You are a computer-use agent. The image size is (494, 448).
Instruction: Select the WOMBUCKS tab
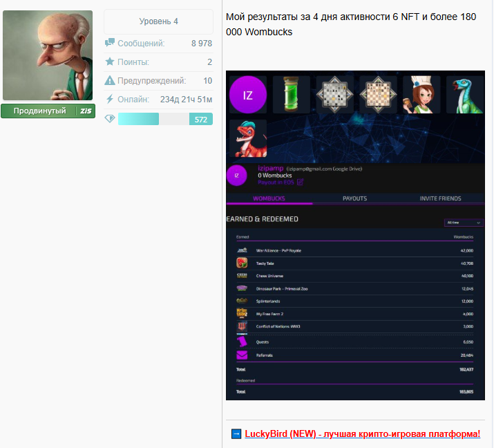point(269,198)
